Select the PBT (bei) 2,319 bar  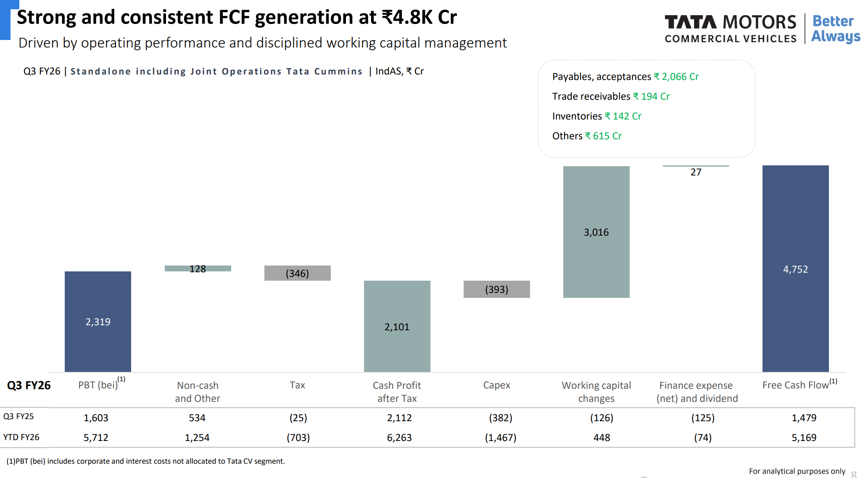98,321
